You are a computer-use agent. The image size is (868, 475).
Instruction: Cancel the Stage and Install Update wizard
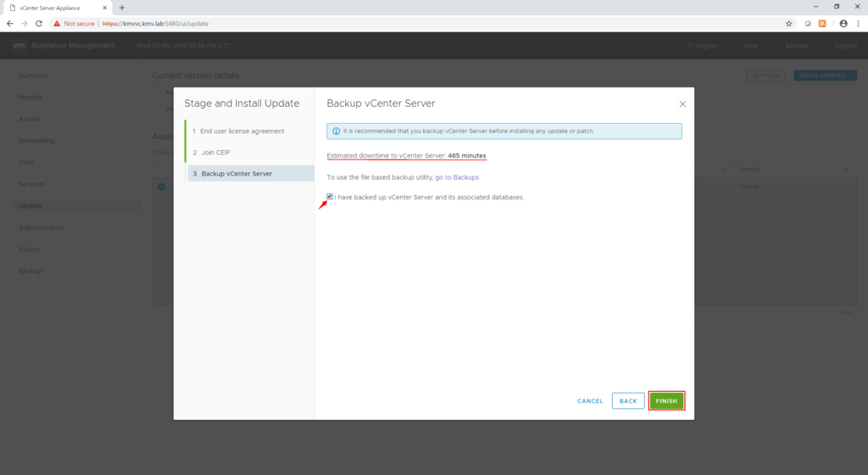tap(590, 401)
